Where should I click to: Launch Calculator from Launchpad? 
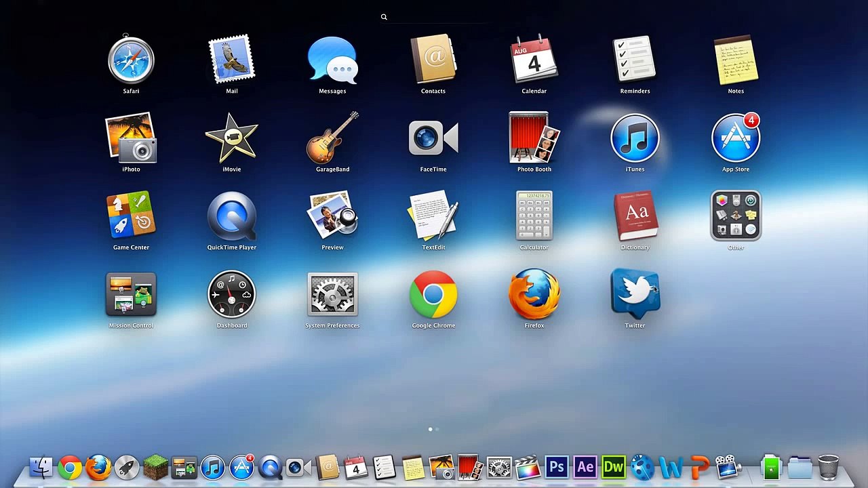pyautogui.click(x=534, y=216)
